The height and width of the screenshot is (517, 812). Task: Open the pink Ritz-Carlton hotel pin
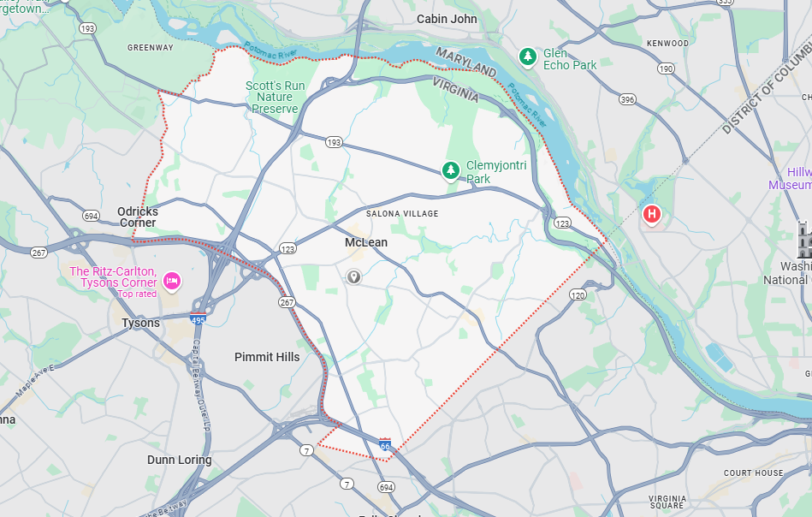coord(172,282)
